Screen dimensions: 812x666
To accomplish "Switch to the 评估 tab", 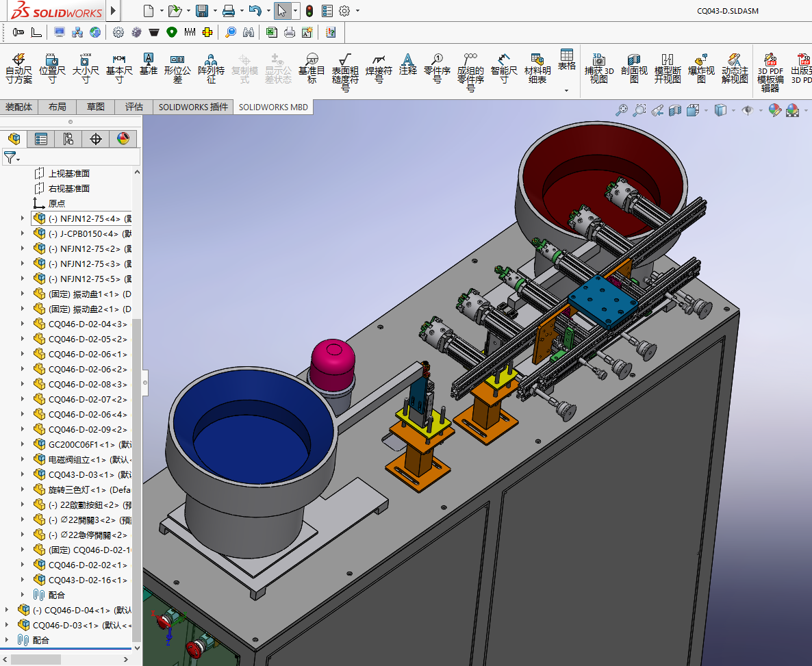I will pyautogui.click(x=134, y=107).
